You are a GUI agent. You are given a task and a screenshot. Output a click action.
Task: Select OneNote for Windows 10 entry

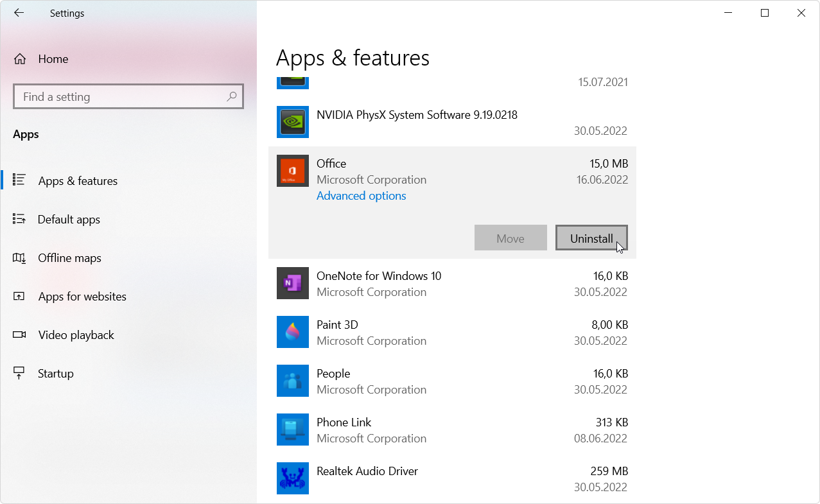(x=452, y=283)
